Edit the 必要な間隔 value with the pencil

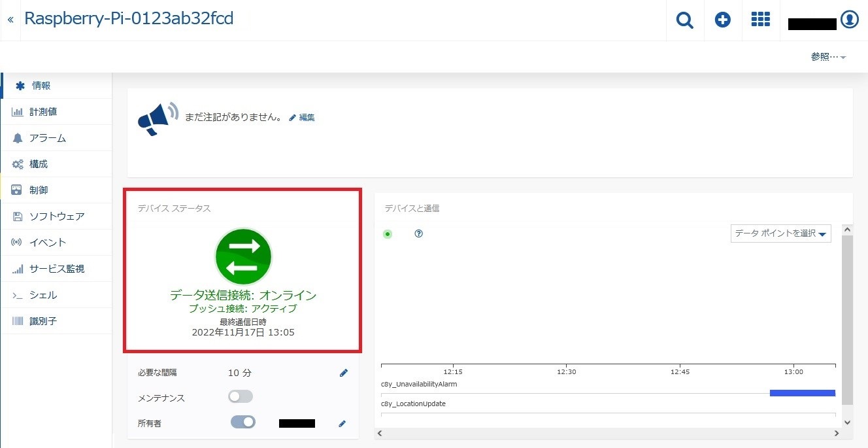coord(343,372)
